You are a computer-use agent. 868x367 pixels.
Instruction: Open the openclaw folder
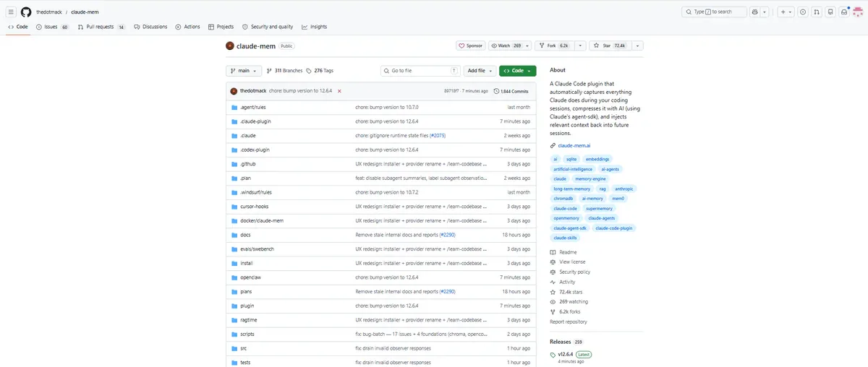pyautogui.click(x=250, y=277)
